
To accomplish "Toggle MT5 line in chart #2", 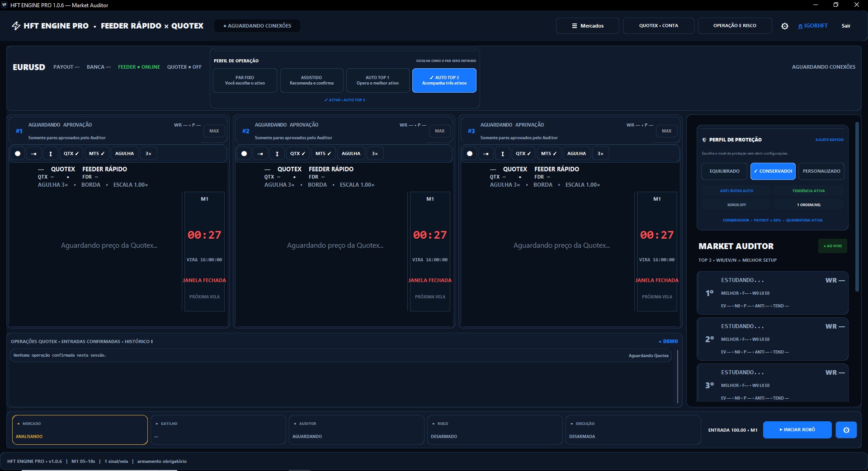I will click(323, 154).
